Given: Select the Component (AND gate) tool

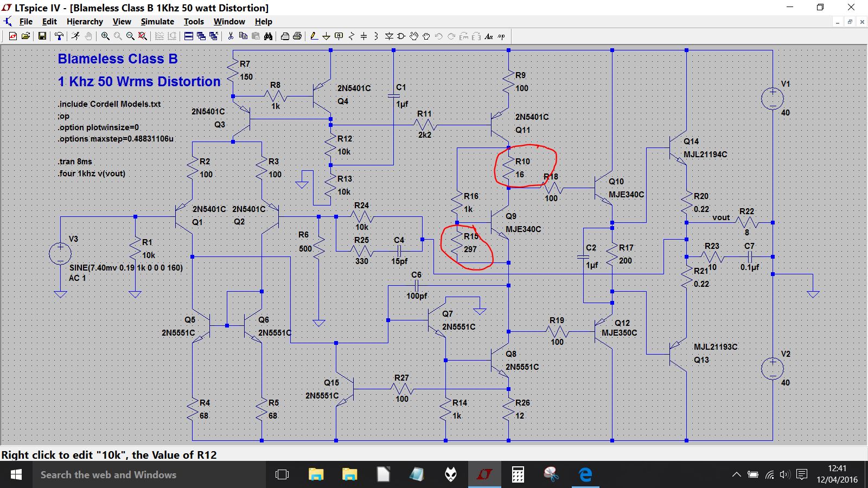Looking at the screenshot, I should [401, 36].
